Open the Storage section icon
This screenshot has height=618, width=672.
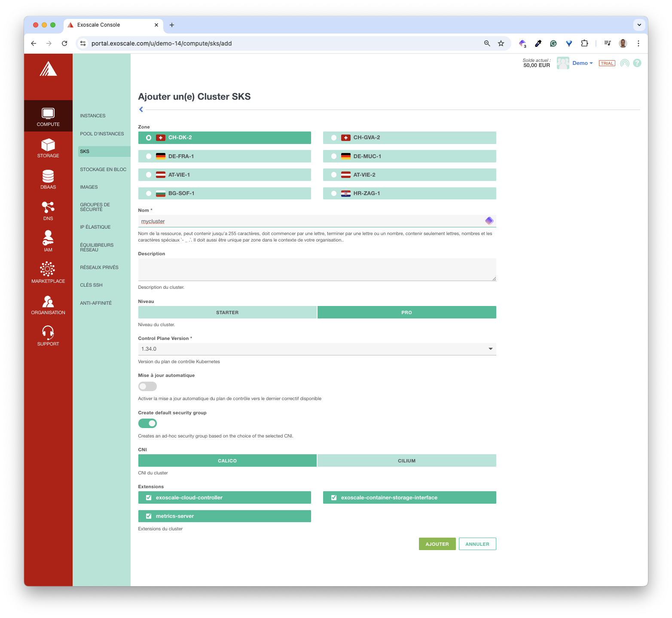point(48,145)
